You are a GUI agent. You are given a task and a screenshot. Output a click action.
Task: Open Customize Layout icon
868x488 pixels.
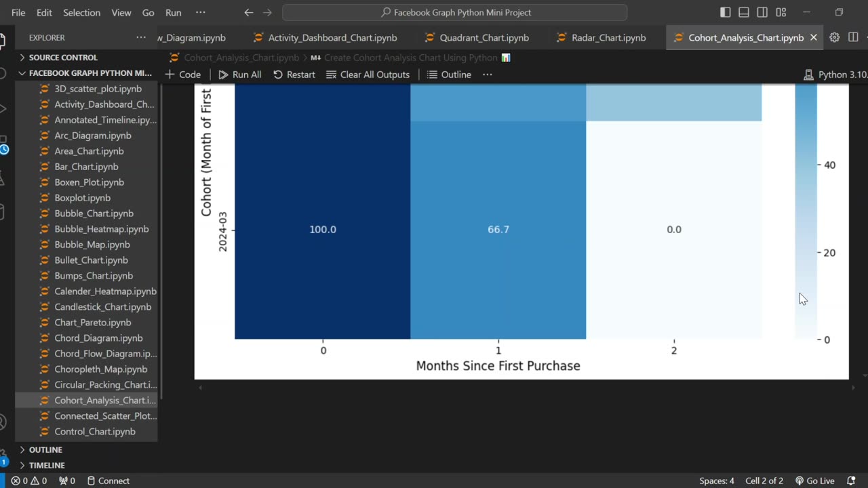(781, 12)
